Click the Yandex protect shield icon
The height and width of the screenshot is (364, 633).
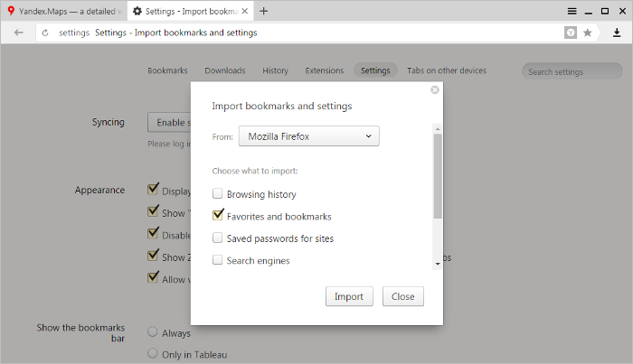click(x=571, y=33)
